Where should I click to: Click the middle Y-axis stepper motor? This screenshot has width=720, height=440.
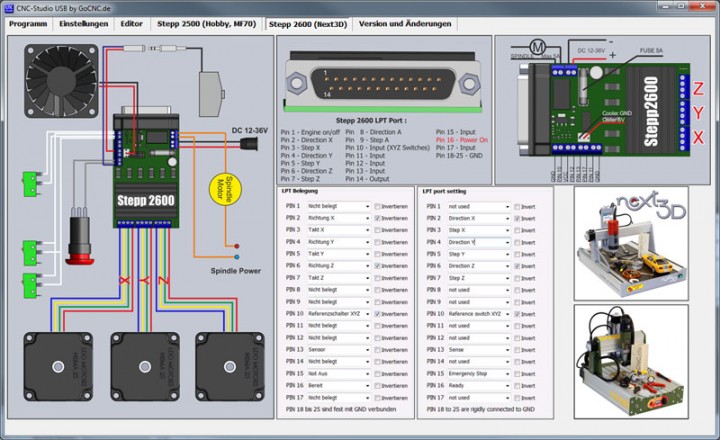145,367
